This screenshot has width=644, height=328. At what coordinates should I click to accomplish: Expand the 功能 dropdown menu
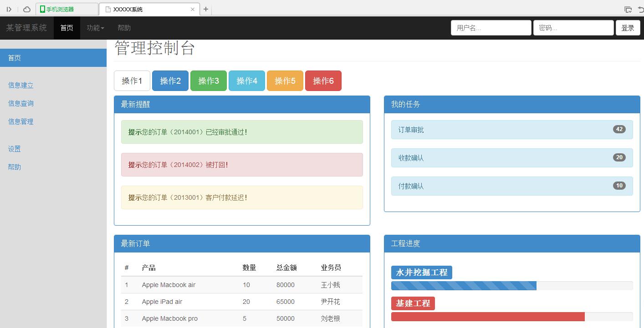tap(95, 28)
